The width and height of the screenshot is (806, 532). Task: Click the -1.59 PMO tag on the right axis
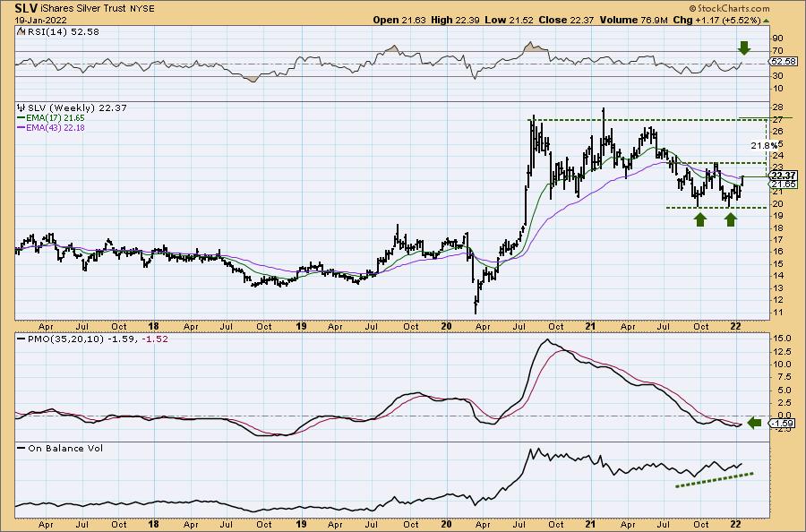tap(781, 424)
